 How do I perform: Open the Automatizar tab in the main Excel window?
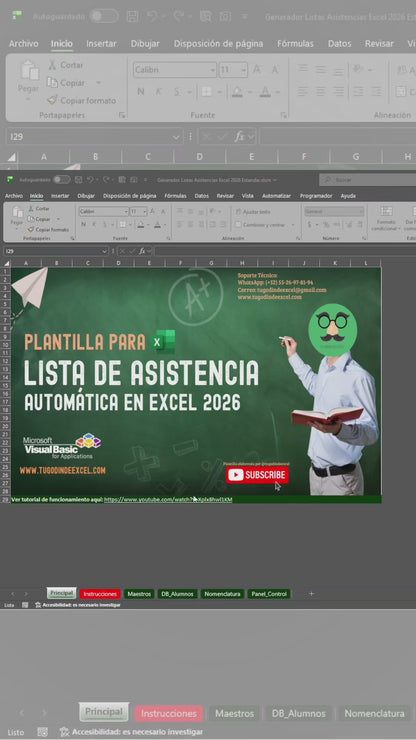tap(276, 196)
